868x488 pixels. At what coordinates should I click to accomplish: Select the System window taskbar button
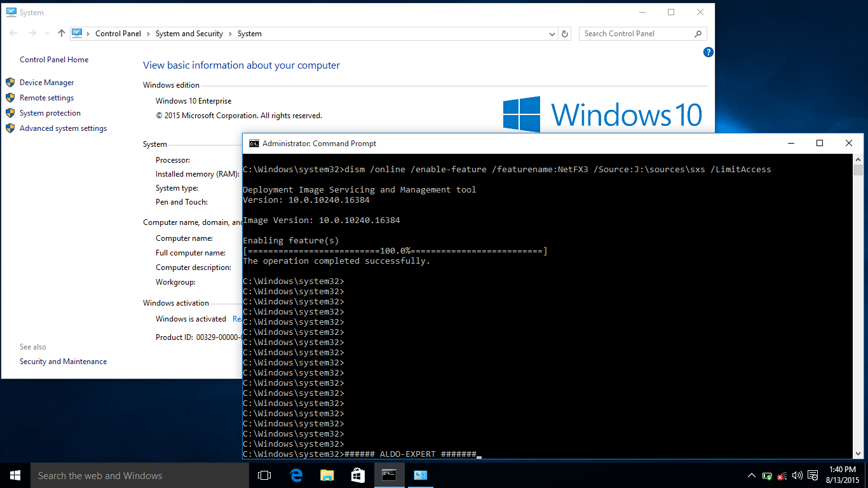(420, 475)
